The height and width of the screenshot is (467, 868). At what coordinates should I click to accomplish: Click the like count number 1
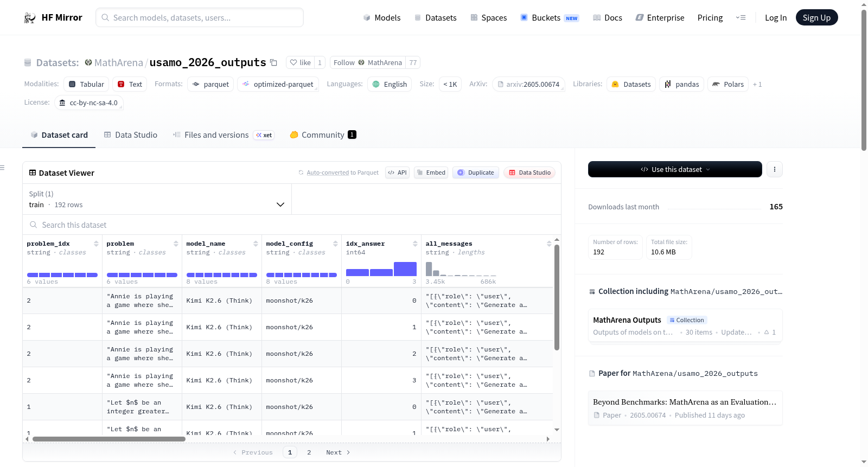(x=320, y=63)
